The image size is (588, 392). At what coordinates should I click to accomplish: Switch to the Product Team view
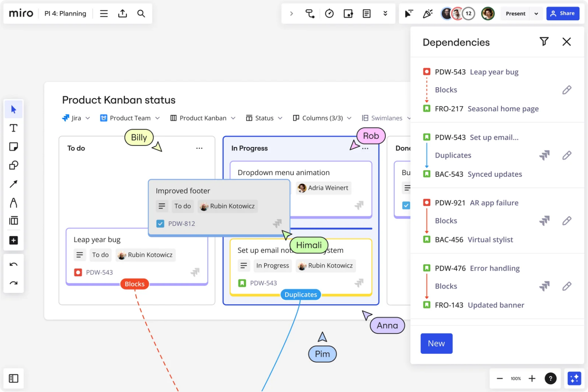pyautogui.click(x=130, y=118)
